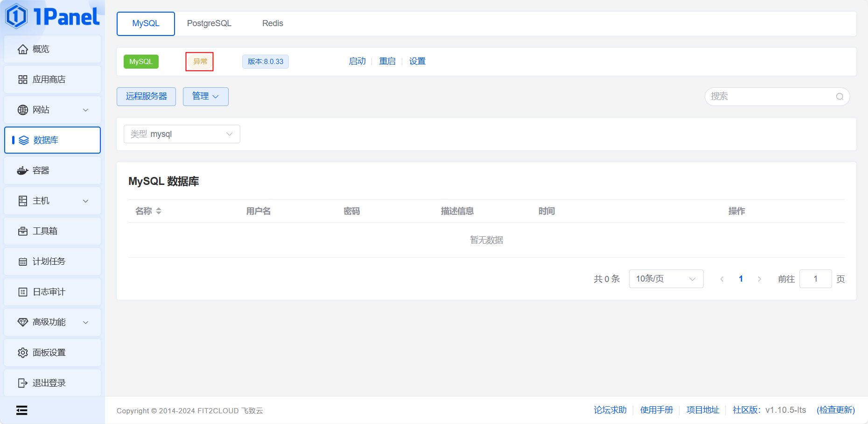The image size is (868, 424).
Task: Open 日志审计 menu item
Action: click(x=52, y=292)
